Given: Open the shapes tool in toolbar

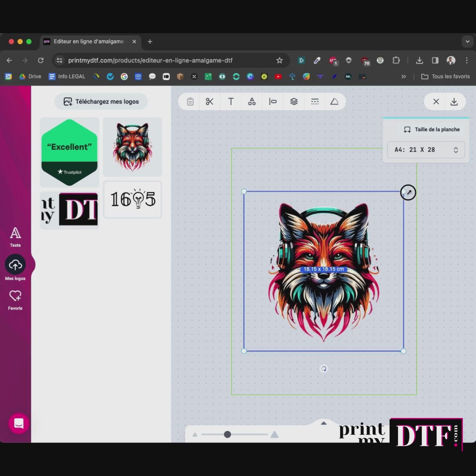Looking at the screenshot, I should (252, 102).
